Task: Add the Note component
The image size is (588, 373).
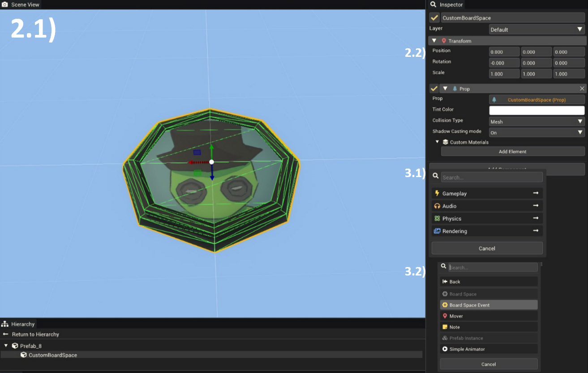Action: [x=489, y=327]
